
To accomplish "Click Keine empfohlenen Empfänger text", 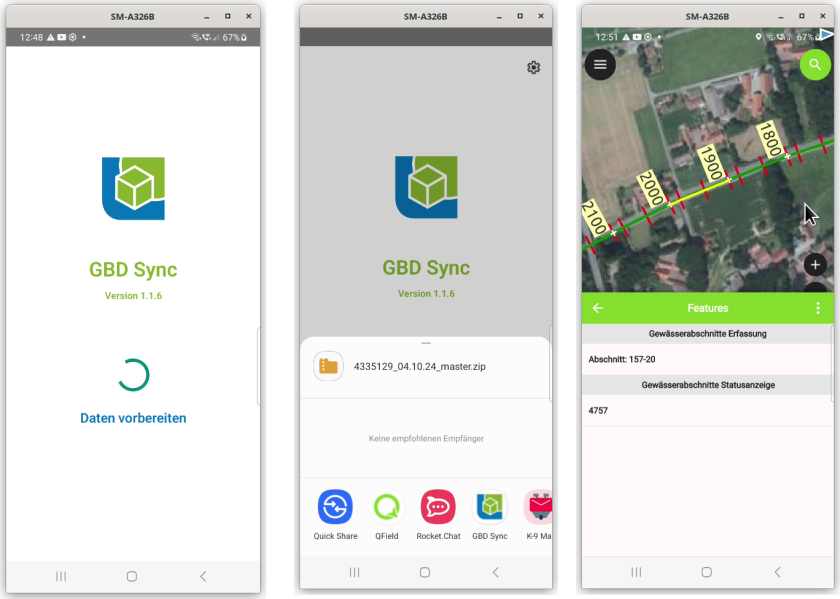I will point(426,438).
